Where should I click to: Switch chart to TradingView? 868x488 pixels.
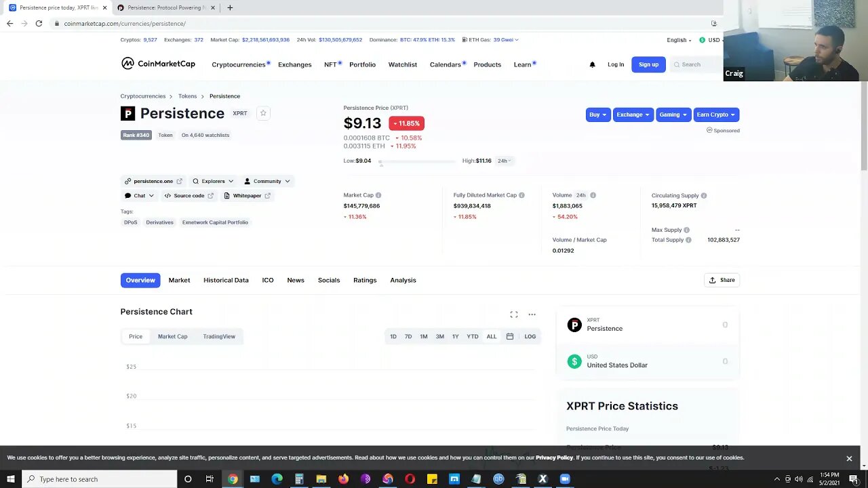[x=219, y=336]
